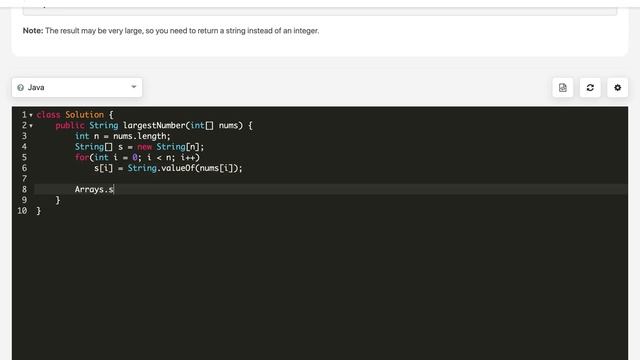This screenshot has width=640, height=360.
Task: Click the code template document icon
Action: point(562,88)
